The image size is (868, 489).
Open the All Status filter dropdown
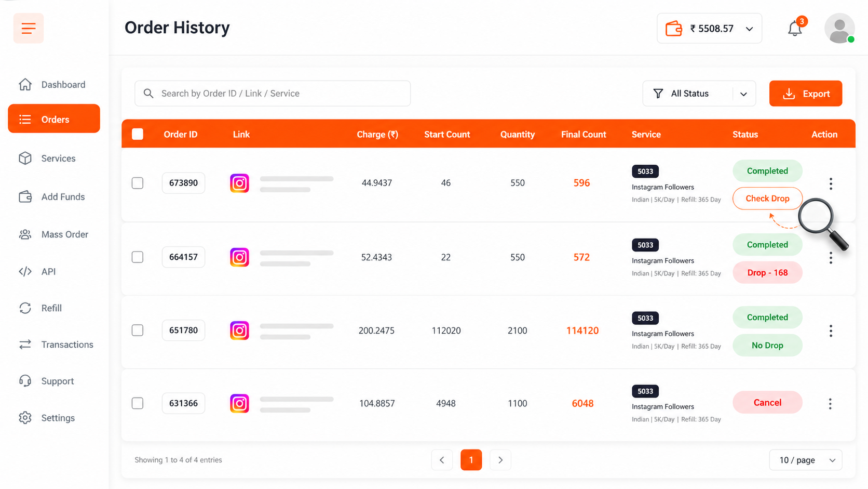(x=699, y=94)
